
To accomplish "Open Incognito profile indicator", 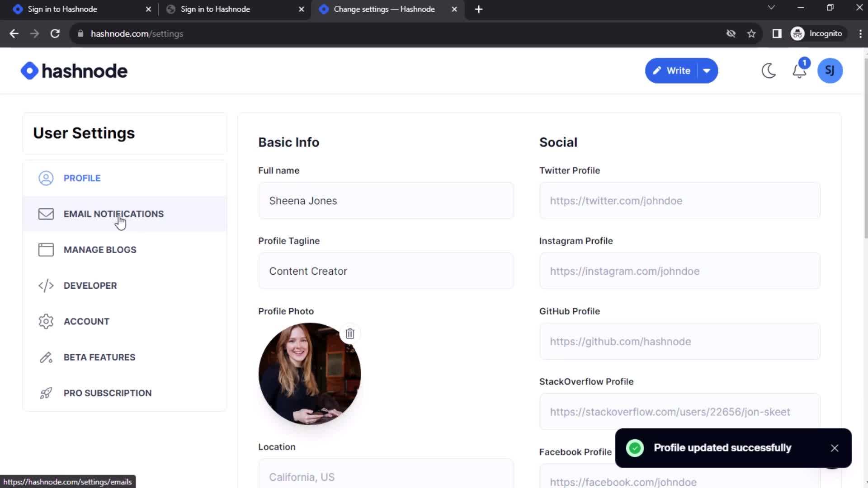I will click(x=817, y=33).
